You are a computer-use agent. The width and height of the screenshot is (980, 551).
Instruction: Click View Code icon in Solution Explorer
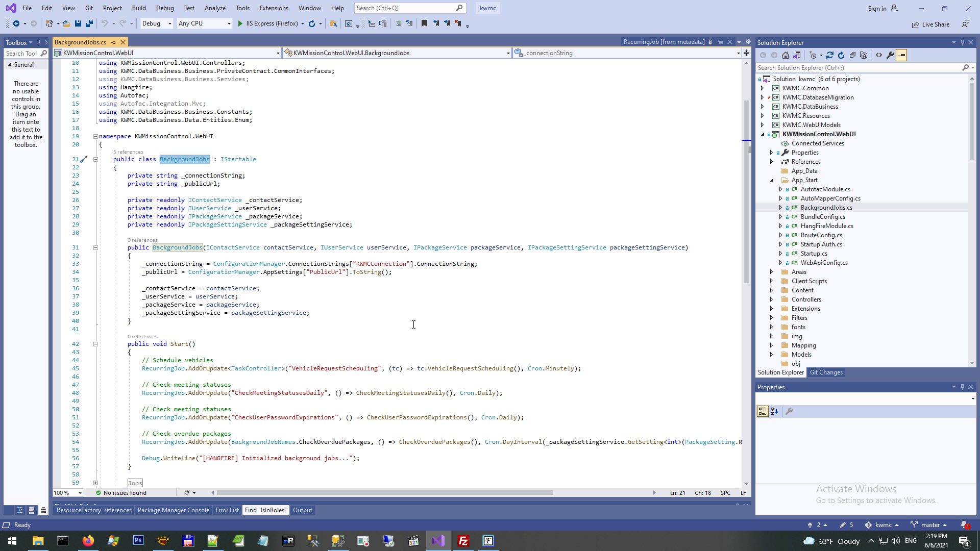coord(879,55)
